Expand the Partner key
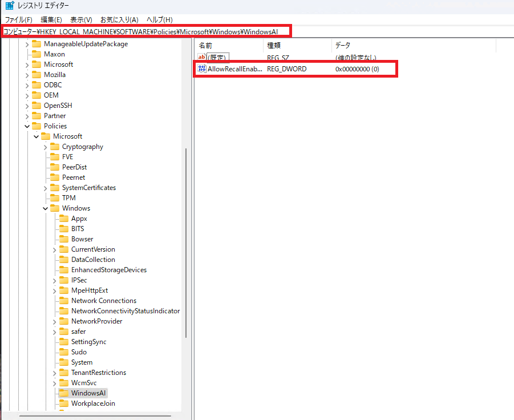The height and width of the screenshot is (420, 514). tap(27, 116)
